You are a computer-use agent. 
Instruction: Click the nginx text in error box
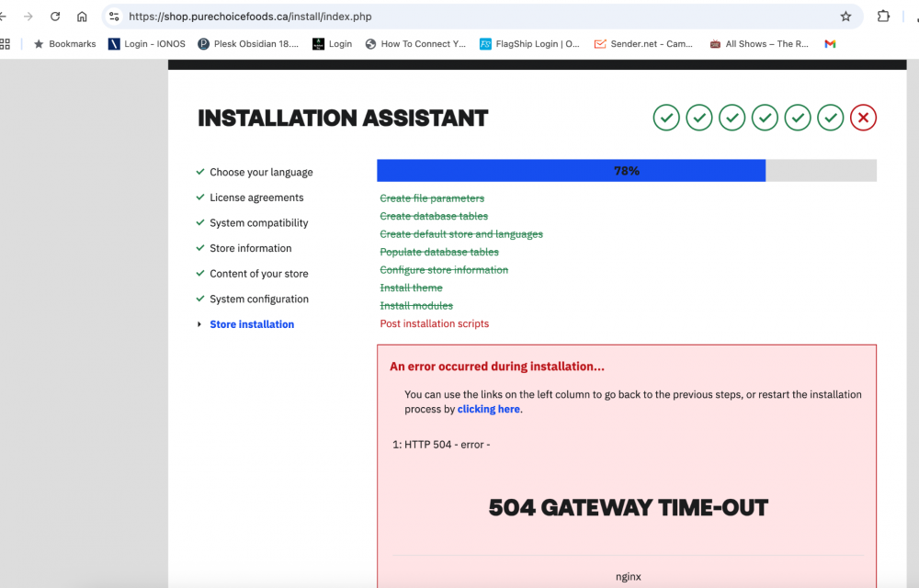coord(629,577)
